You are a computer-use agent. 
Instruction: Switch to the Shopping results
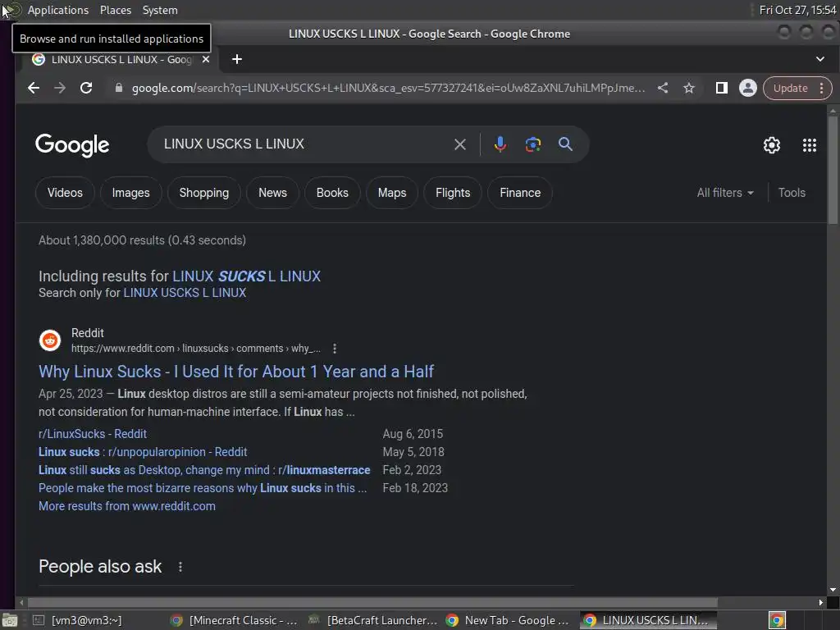pyautogui.click(x=203, y=193)
